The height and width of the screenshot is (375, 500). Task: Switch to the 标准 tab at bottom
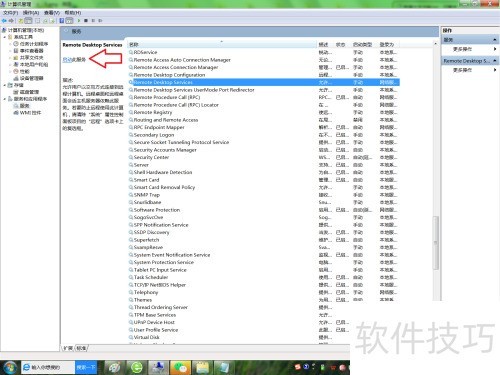(81, 348)
